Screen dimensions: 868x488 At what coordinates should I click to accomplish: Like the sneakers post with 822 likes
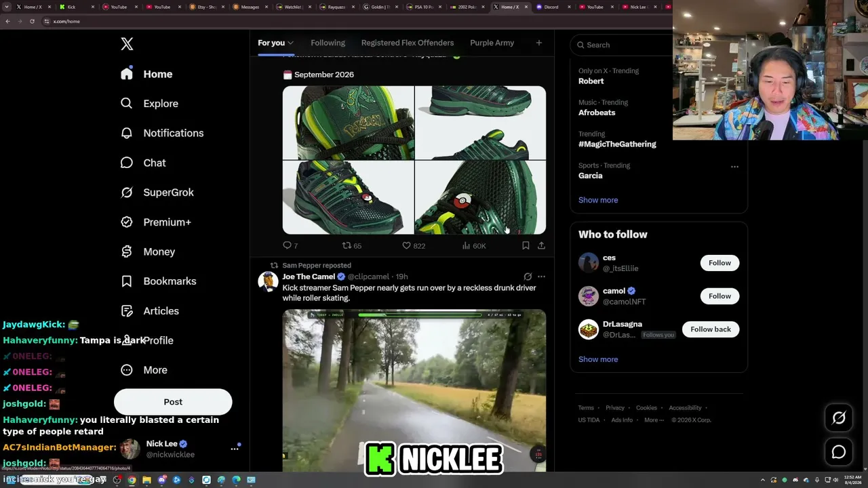tap(414, 245)
